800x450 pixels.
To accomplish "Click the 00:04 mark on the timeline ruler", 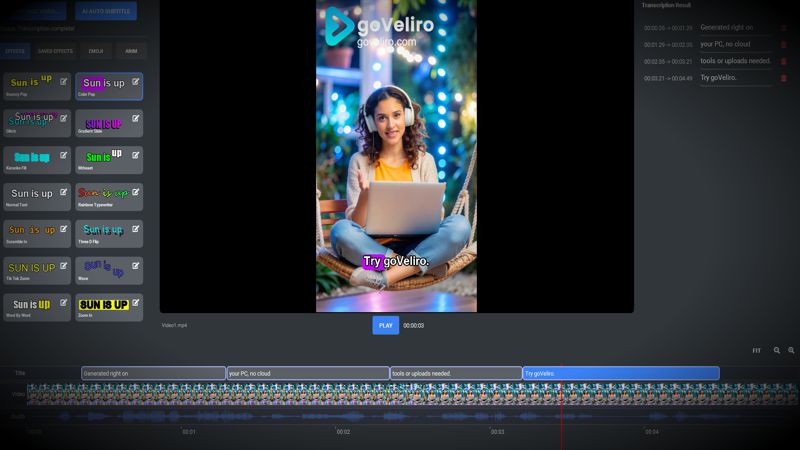I will (x=652, y=432).
